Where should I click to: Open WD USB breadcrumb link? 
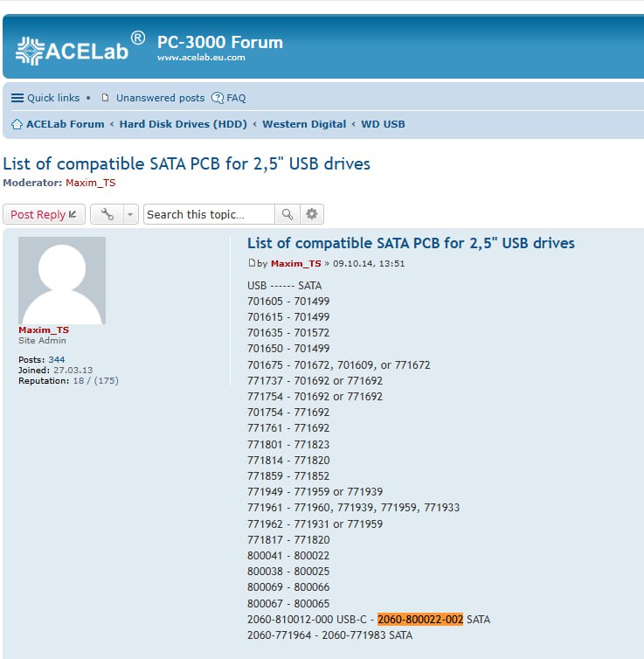tap(383, 124)
